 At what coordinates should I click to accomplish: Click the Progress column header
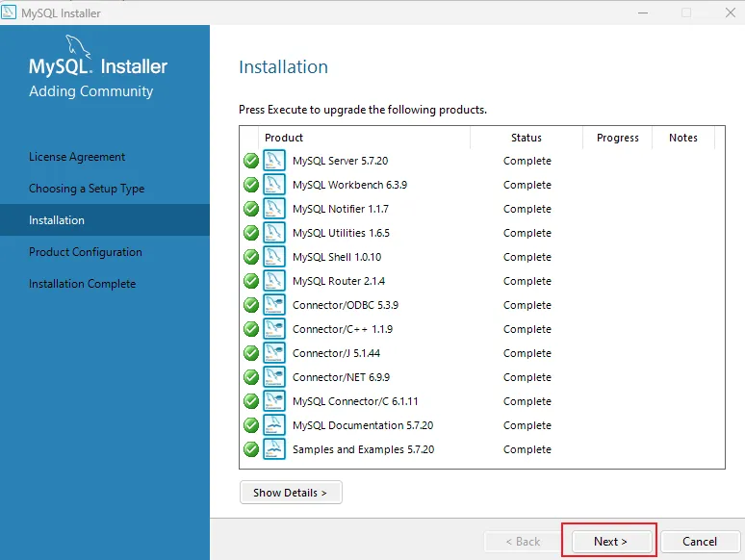pos(617,138)
